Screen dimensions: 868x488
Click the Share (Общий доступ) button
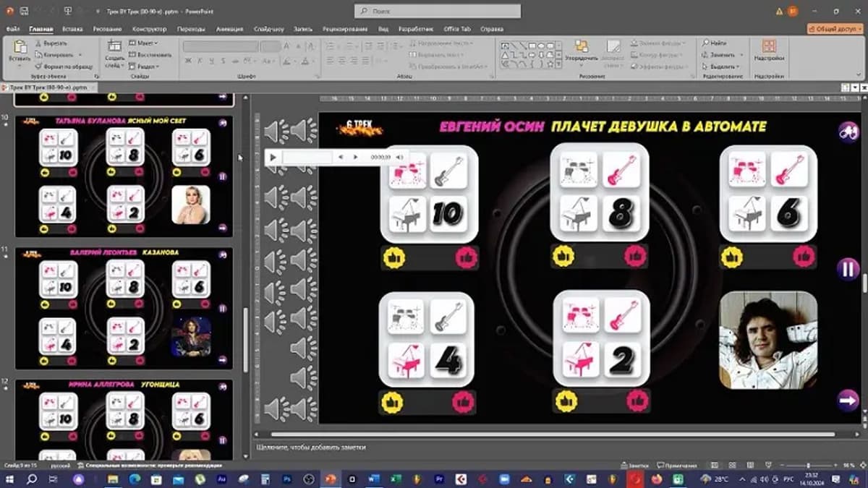pos(835,29)
